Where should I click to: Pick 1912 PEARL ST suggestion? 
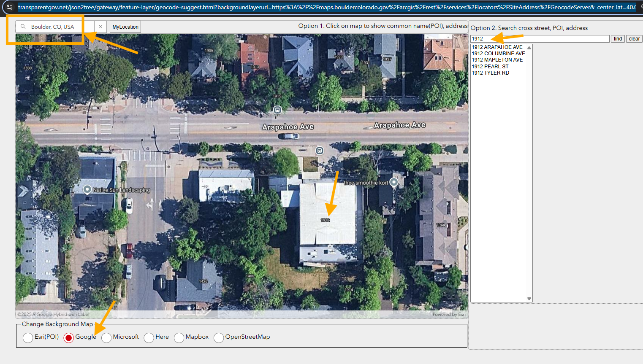click(490, 67)
